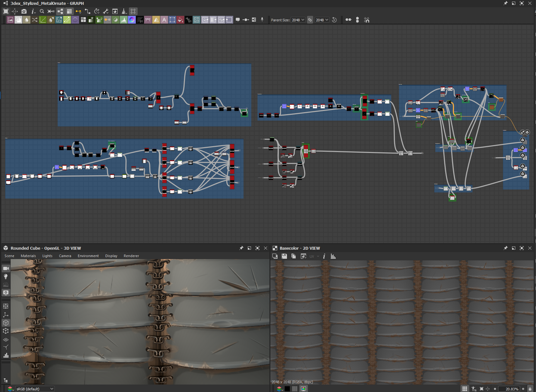The width and height of the screenshot is (536, 392).
Task: Open the graph search magnifier tool
Action: click(x=42, y=11)
